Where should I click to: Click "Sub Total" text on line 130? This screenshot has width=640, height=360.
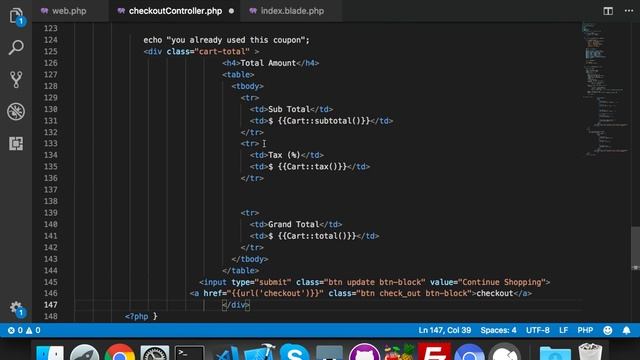(289, 109)
